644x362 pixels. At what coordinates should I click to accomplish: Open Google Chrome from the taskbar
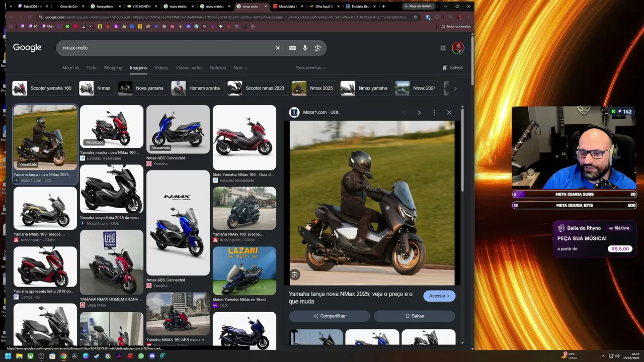click(x=63, y=356)
